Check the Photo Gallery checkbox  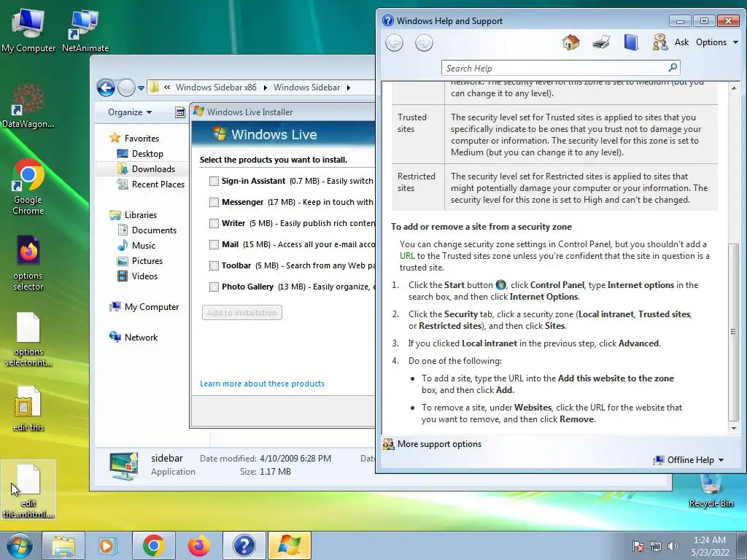point(214,287)
